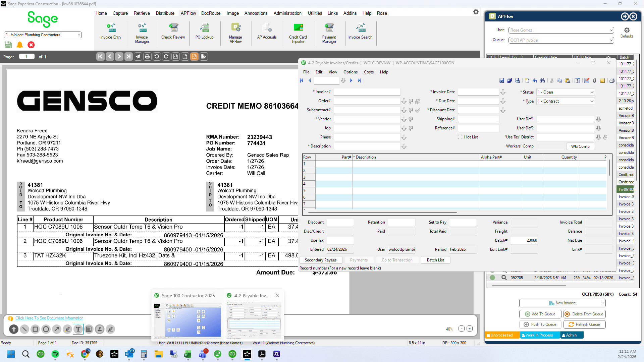Select the line annotation tool
Image resolution: width=644 pixels, height=362 pixels.
tap(24, 329)
